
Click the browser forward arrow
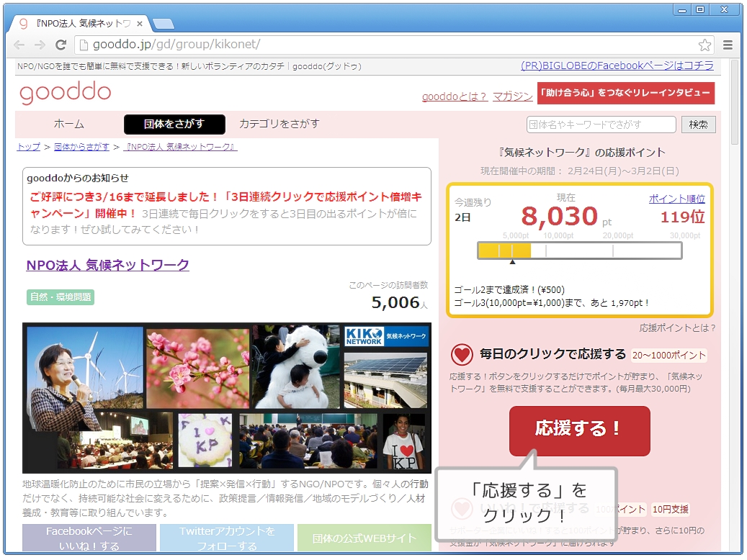(x=40, y=45)
